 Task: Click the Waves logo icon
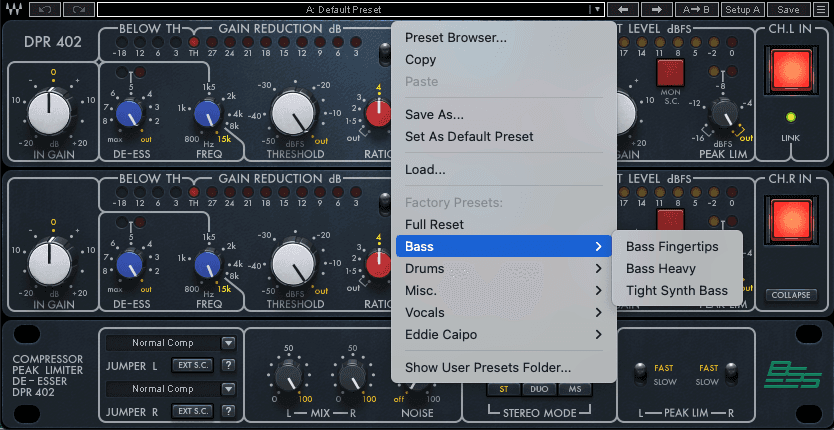tap(12, 9)
